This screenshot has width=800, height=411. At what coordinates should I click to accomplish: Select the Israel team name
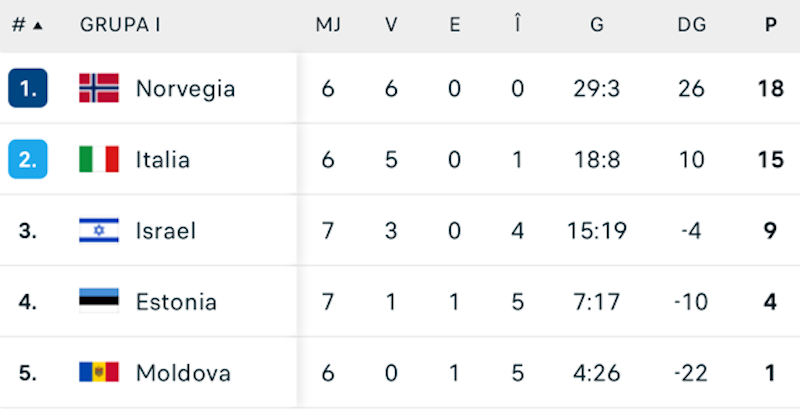pos(166,231)
